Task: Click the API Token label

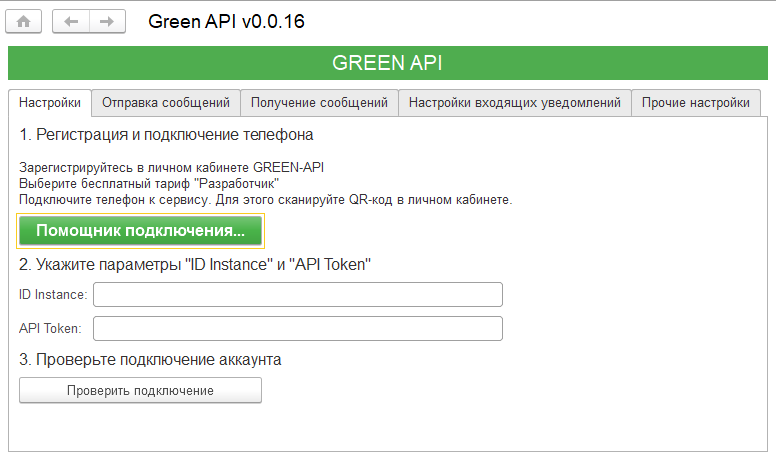Action: pyautogui.click(x=50, y=329)
